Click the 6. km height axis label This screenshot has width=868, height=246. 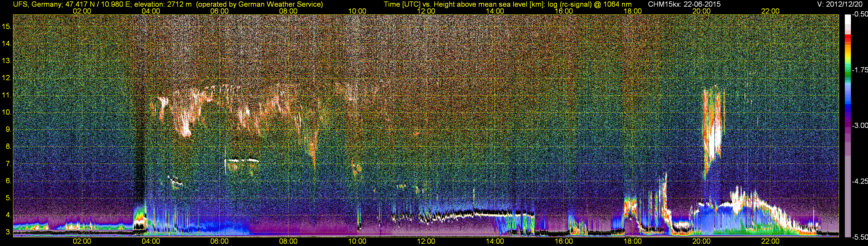(x=8, y=181)
